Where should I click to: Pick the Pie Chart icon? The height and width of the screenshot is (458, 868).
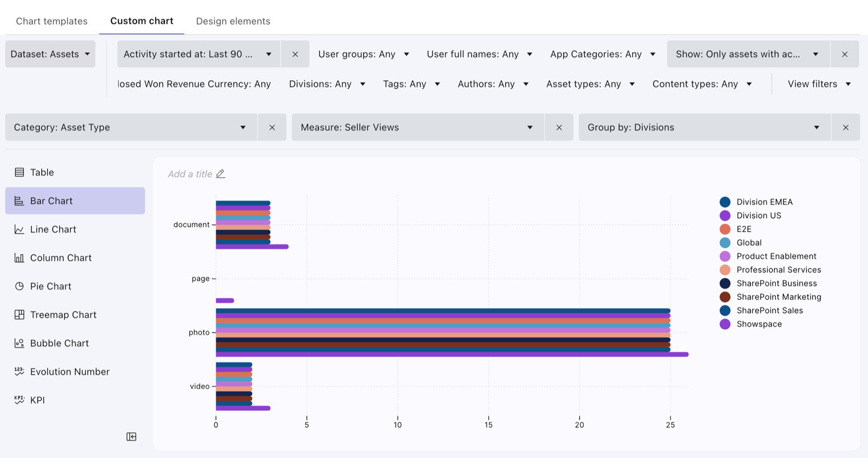20,286
